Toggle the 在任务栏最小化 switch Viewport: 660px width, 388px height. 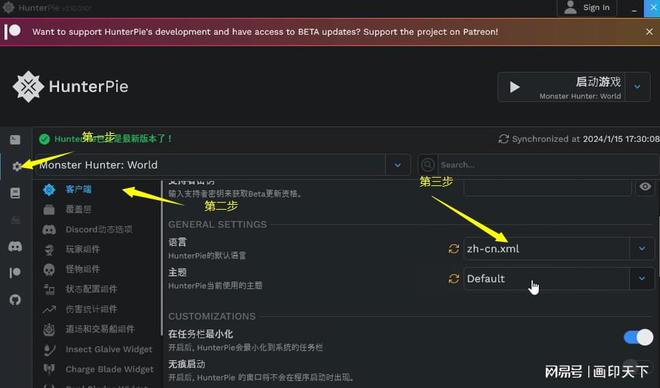pos(639,337)
